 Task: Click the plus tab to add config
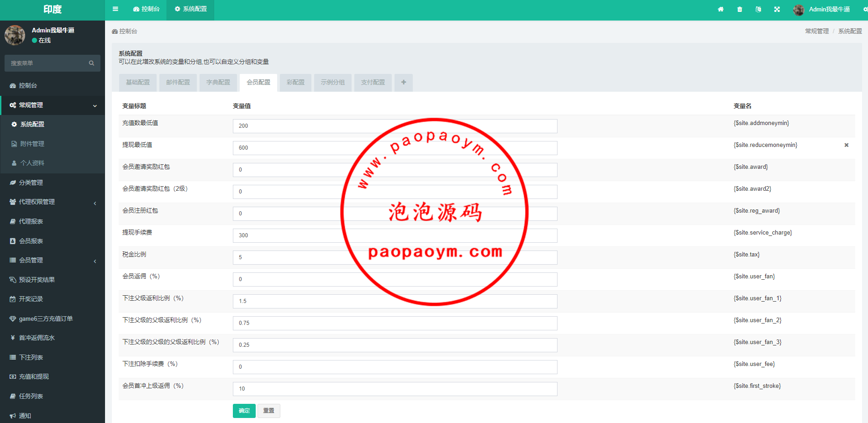tap(404, 83)
